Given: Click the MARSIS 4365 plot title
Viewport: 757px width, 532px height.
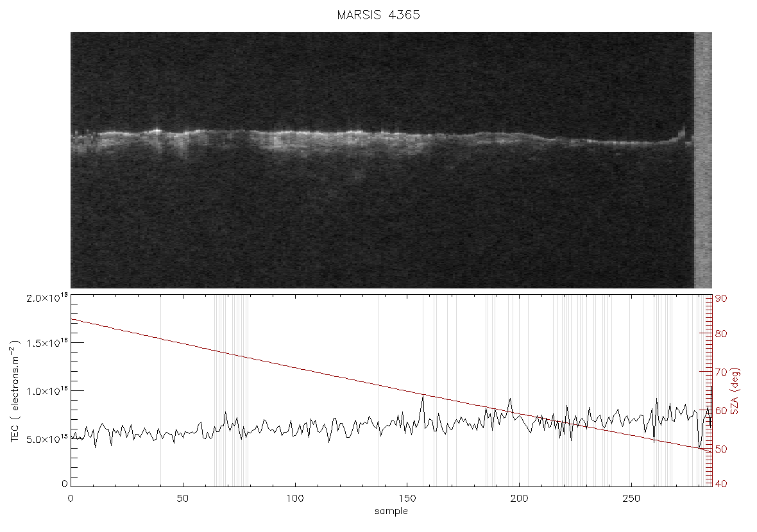Looking at the screenshot, I should pyautogui.click(x=378, y=15).
